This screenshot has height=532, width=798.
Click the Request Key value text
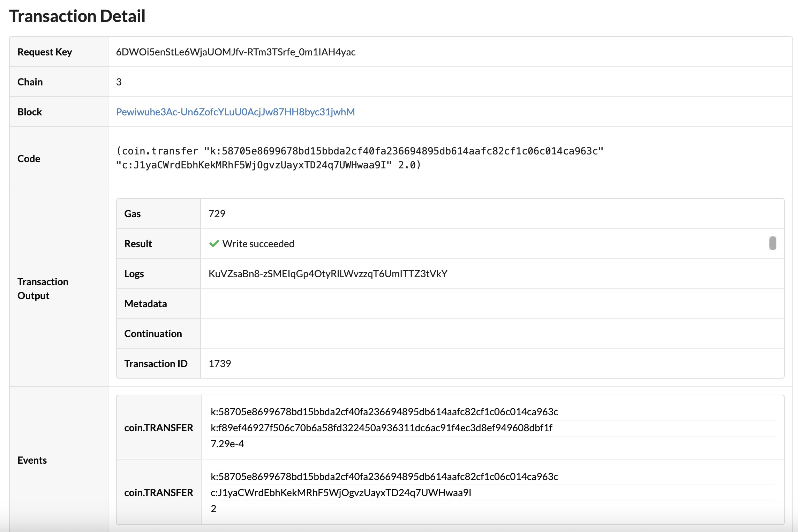pyautogui.click(x=236, y=53)
